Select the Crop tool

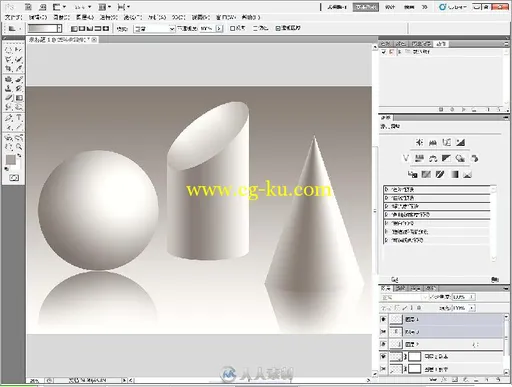coord(9,69)
